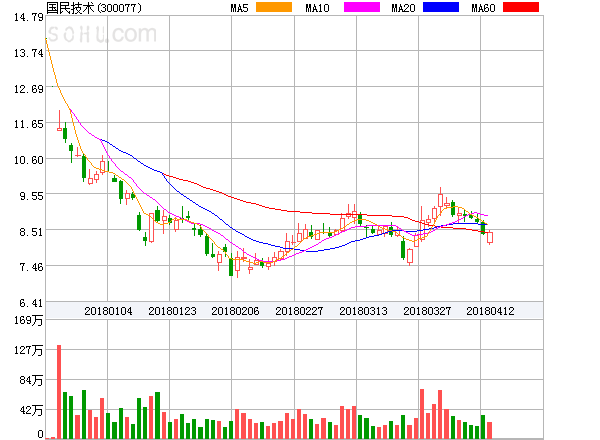Screen dimensions: 600x440
Task: Click the blue MA20 legend swatch
Action: pyautogui.click(x=441, y=7)
